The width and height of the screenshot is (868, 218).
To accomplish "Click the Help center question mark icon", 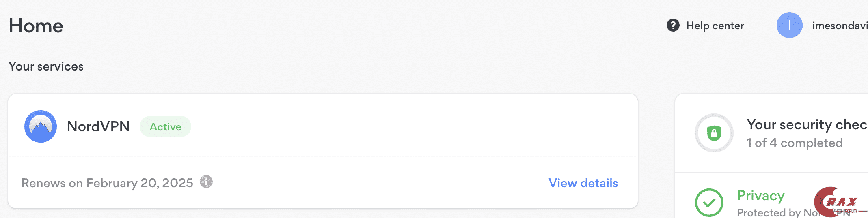I will tap(673, 26).
